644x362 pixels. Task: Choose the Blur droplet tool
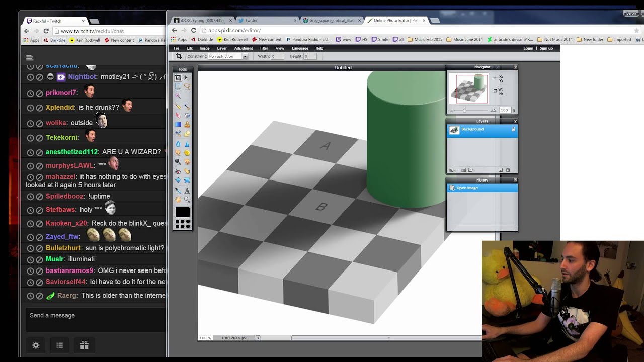178,144
